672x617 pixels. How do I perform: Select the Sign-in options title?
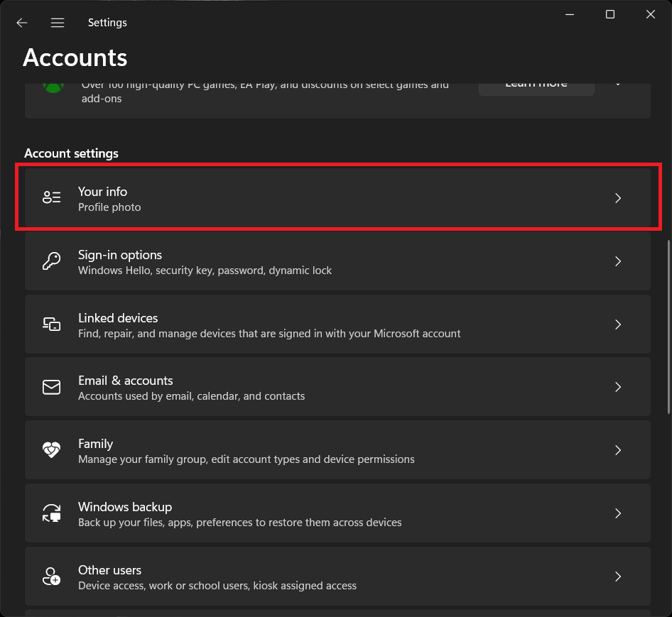(120, 255)
